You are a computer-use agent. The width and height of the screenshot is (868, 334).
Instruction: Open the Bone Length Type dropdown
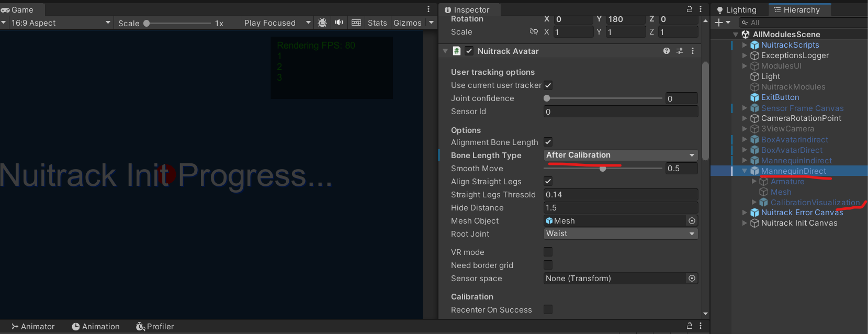(621, 155)
